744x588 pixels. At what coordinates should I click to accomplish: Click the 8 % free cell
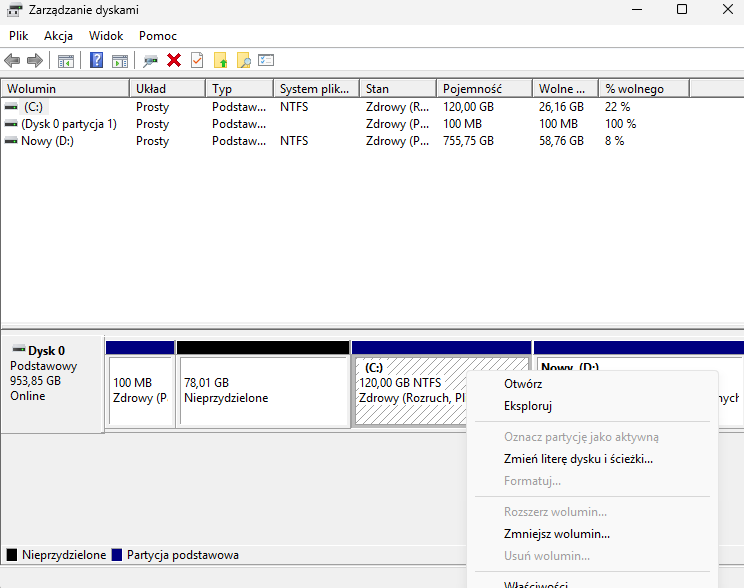pos(614,141)
